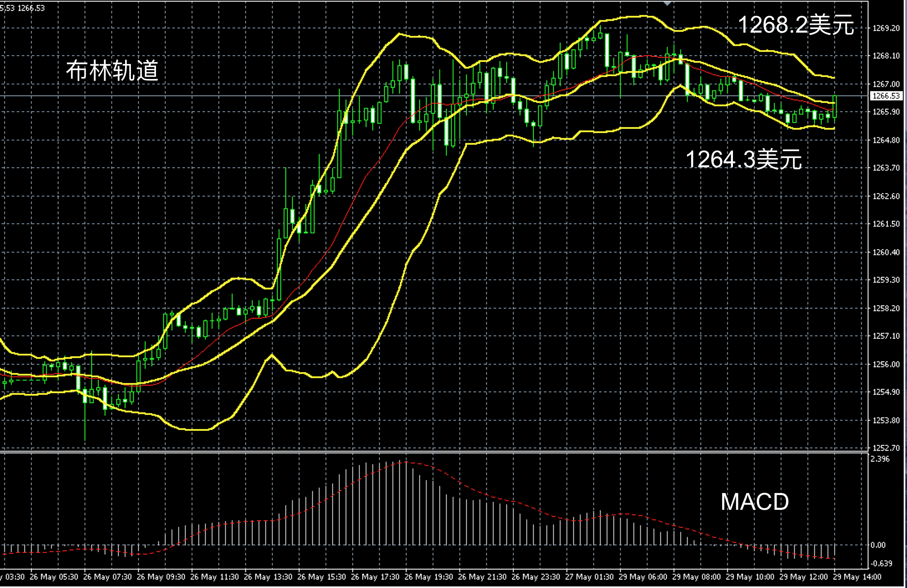907x588 pixels.
Task: Click the 1264.3美元 annotation label
Action: (x=743, y=159)
